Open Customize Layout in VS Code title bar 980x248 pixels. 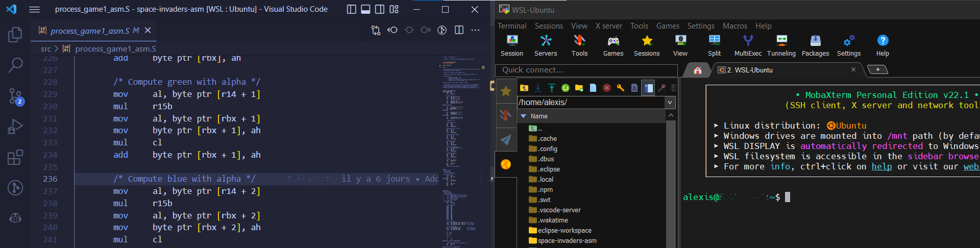click(x=394, y=9)
